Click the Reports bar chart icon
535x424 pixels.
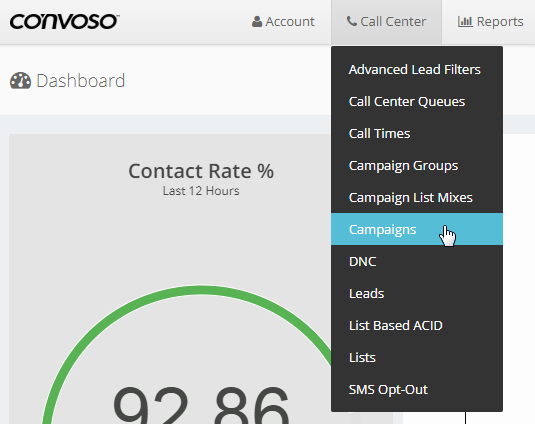[x=465, y=21]
